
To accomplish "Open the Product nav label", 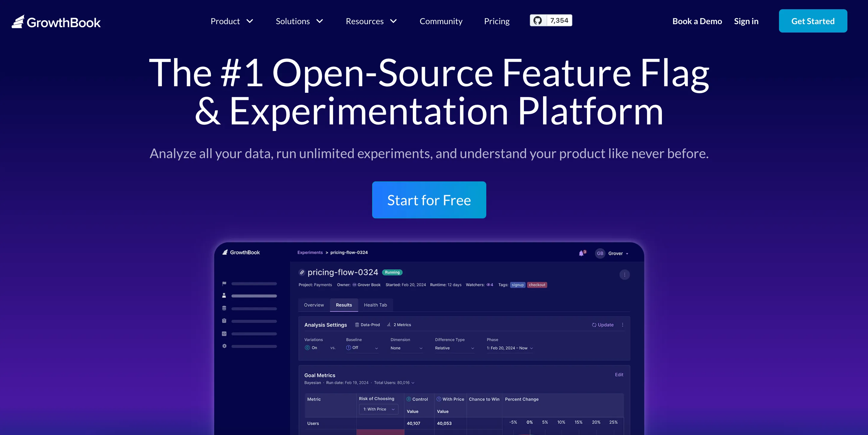I will (x=225, y=21).
